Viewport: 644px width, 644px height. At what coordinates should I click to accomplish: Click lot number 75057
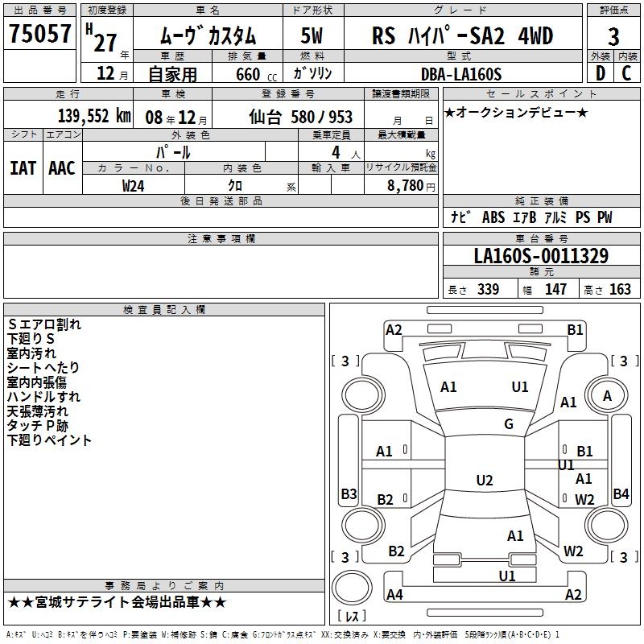[40, 35]
